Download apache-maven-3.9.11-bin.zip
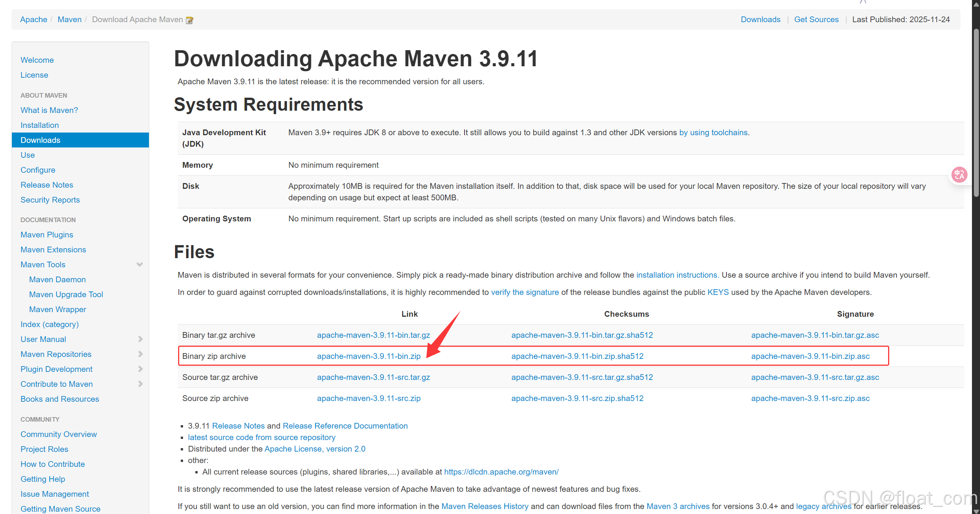The height and width of the screenshot is (514, 980). click(x=368, y=356)
